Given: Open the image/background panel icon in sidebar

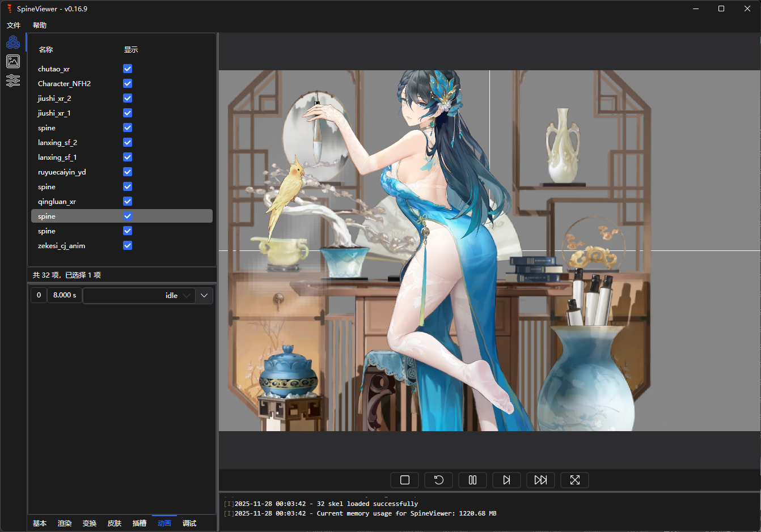Looking at the screenshot, I should click(x=13, y=61).
